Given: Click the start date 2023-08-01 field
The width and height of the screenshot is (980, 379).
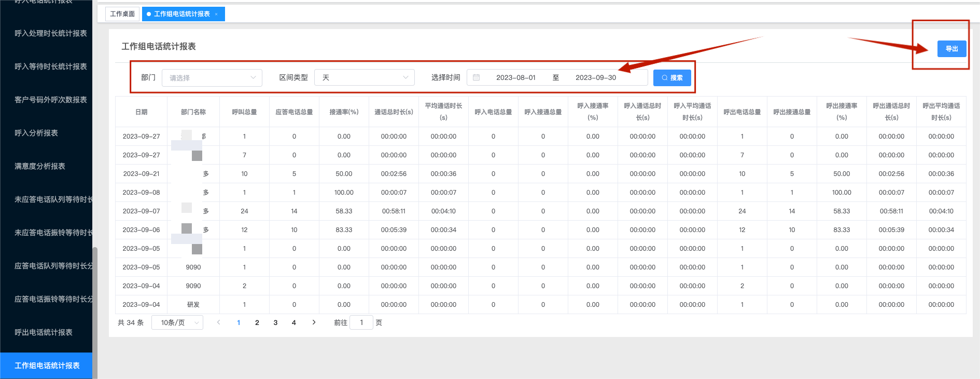Looking at the screenshot, I should [516, 77].
